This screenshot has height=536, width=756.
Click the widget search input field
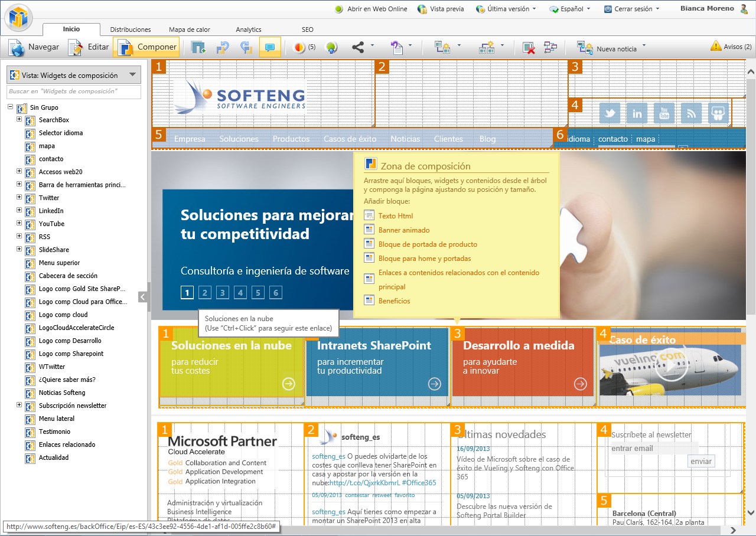(74, 91)
